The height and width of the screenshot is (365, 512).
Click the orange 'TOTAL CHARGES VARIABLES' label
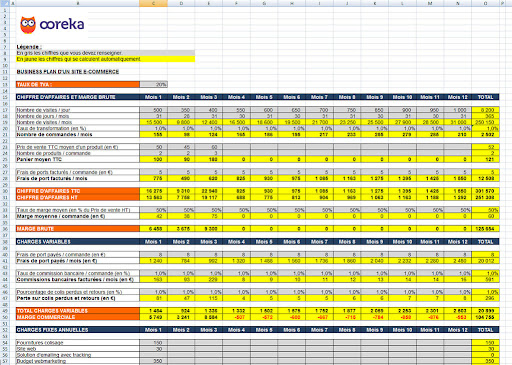tap(78, 311)
